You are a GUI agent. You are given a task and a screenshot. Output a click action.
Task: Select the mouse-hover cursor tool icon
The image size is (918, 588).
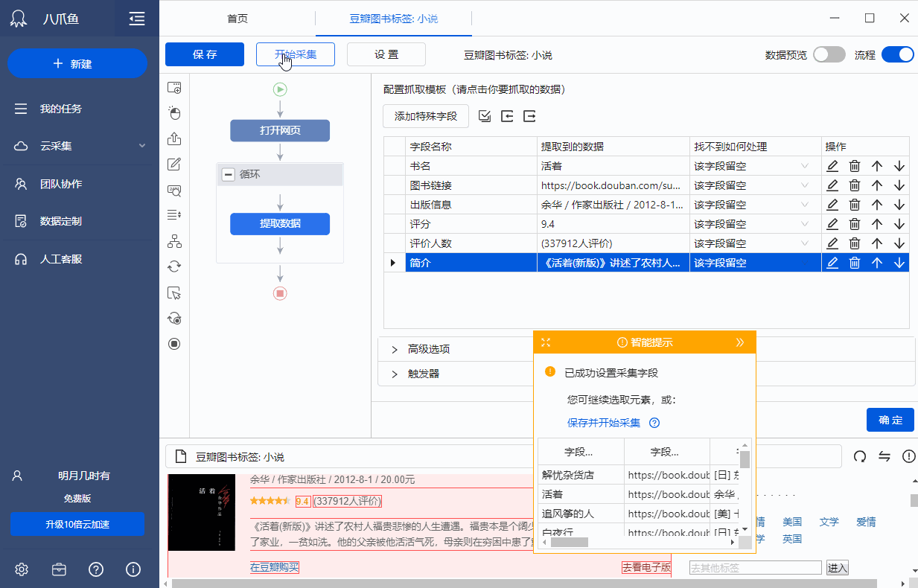pyautogui.click(x=174, y=293)
